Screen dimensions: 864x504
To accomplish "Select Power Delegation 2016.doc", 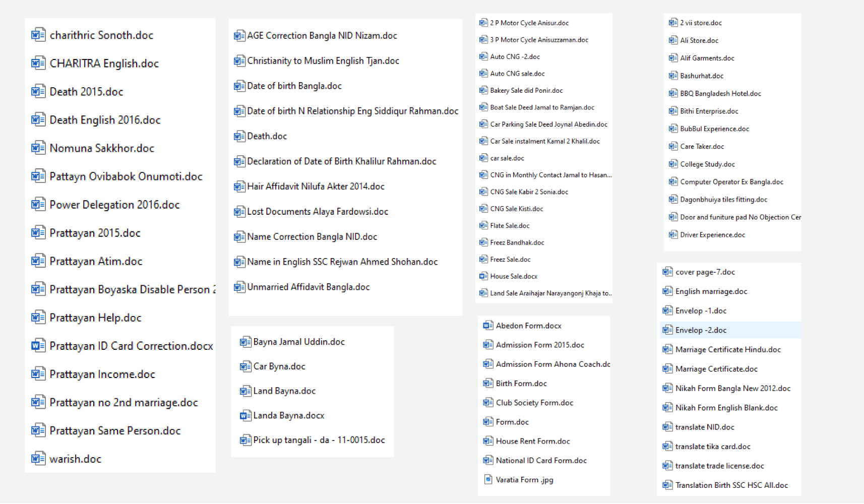I will coord(114,205).
